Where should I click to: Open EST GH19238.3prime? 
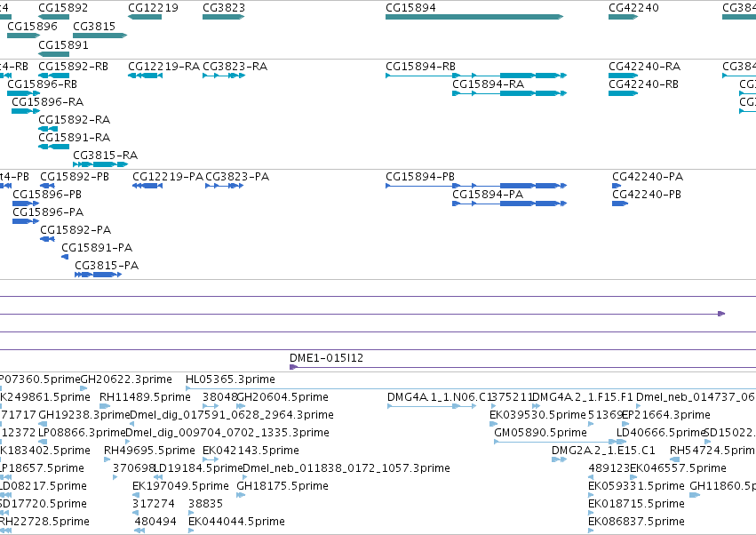tap(84, 415)
